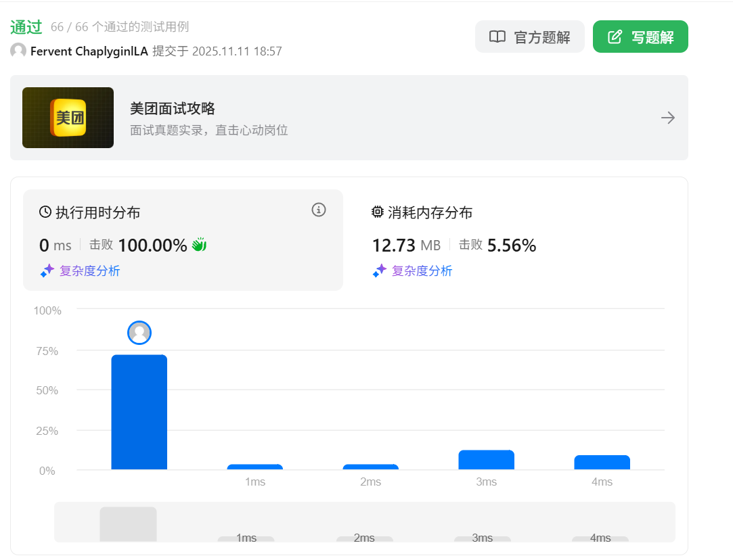Click the pencil icon in 写题解 button

click(x=615, y=37)
